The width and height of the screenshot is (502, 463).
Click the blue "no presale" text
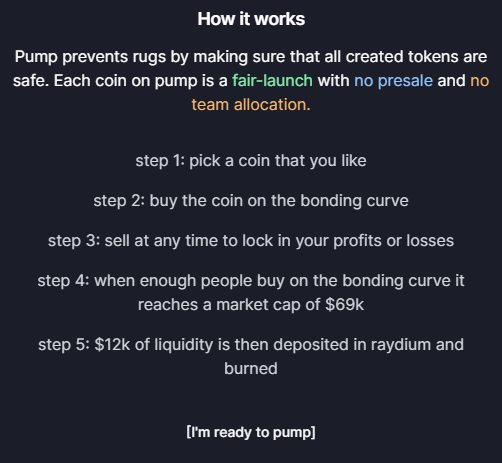393,81
